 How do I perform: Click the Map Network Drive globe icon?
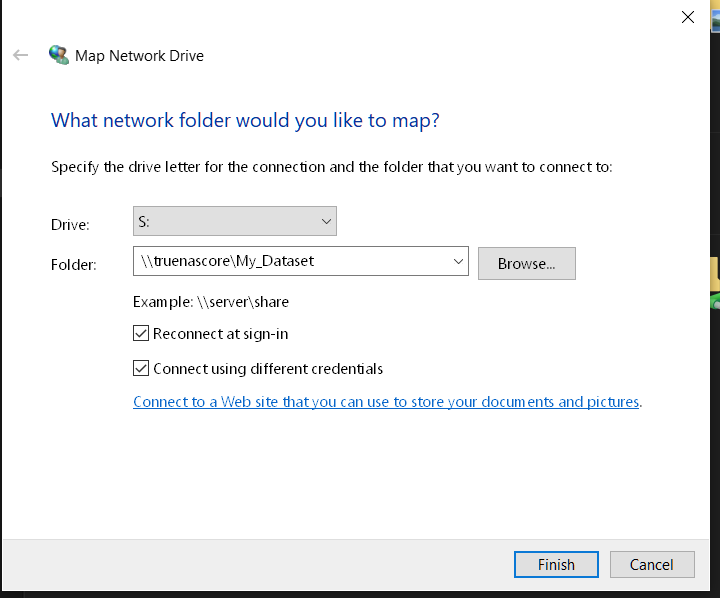pos(59,55)
